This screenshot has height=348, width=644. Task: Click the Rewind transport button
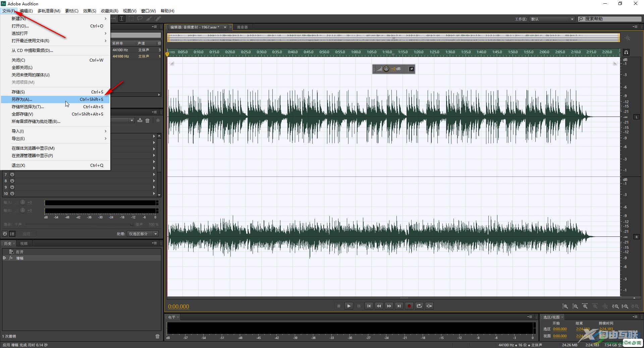click(x=379, y=306)
